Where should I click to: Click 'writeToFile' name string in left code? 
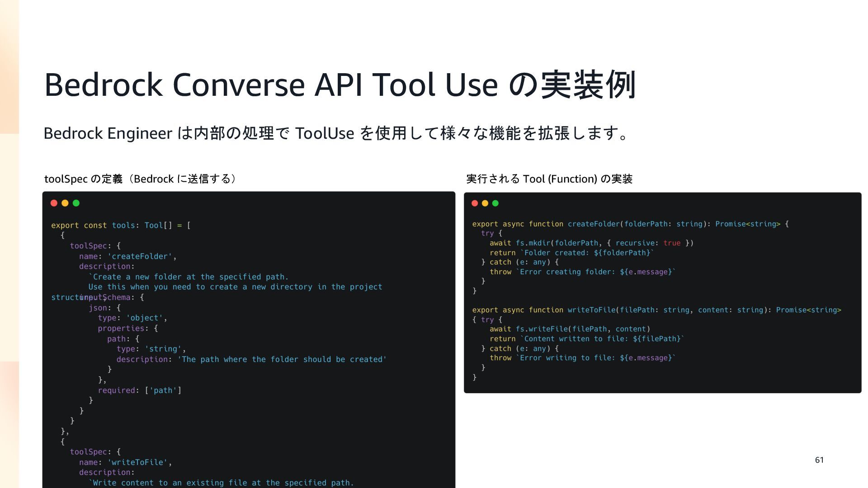(x=137, y=462)
